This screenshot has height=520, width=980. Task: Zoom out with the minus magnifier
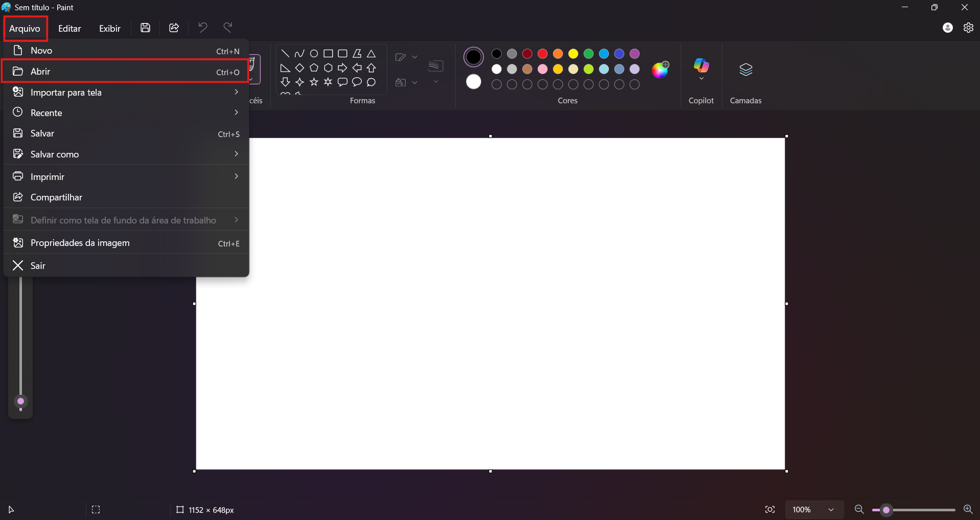tap(859, 510)
